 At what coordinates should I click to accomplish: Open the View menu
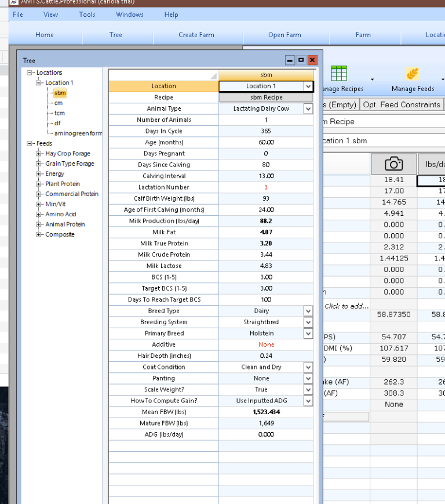[51, 14]
